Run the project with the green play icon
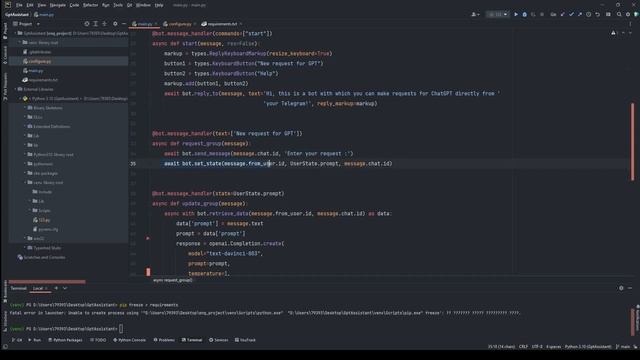Screen dimensions: 640x360 pos(516,14)
